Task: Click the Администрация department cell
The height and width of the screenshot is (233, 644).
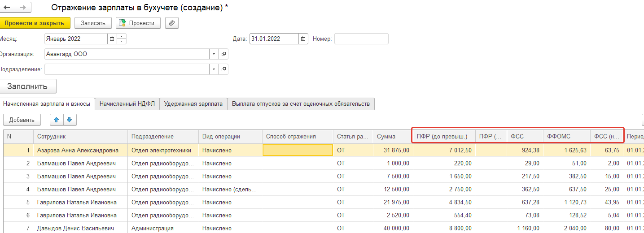Action: tap(163, 228)
